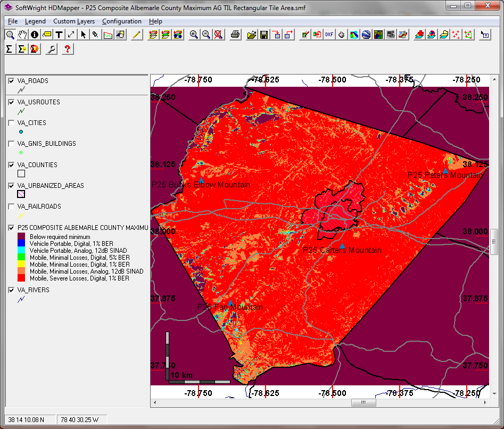Click the Google Earth globe icon
Viewport: 504px width, 429px height.
[x=366, y=35]
